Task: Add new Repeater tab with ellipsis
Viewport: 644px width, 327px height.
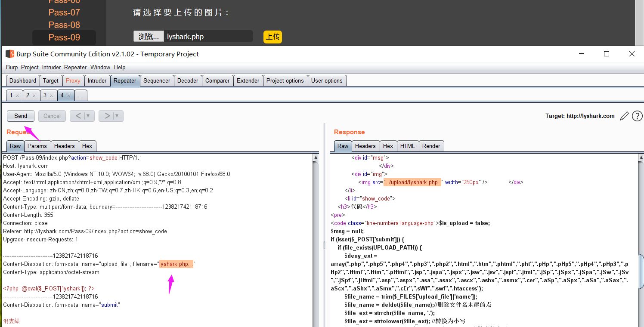Action: (x=80, y=96)
